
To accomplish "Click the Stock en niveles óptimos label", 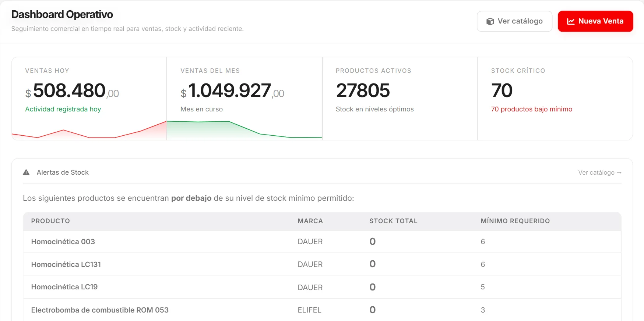I will [x=375, y=109].
